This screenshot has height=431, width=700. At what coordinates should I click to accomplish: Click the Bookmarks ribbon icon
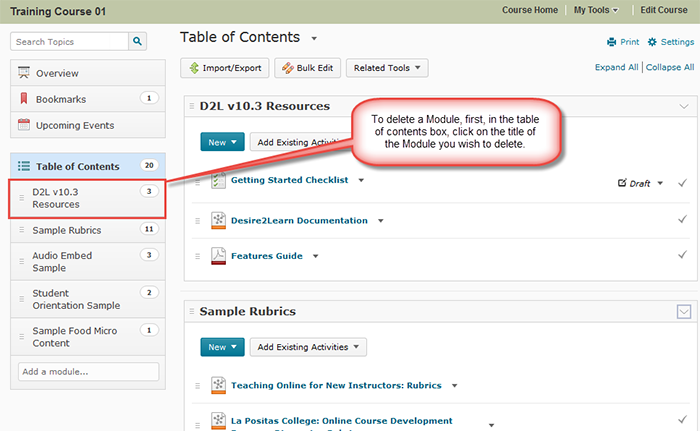[25, 99]
